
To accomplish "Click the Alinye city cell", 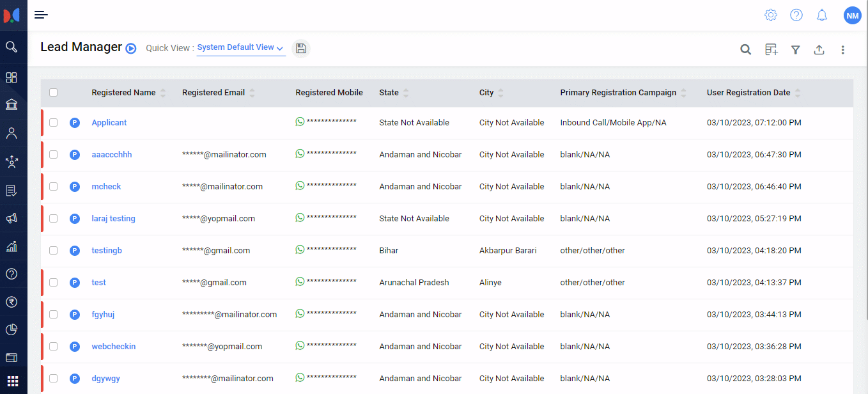I will 490,283.
